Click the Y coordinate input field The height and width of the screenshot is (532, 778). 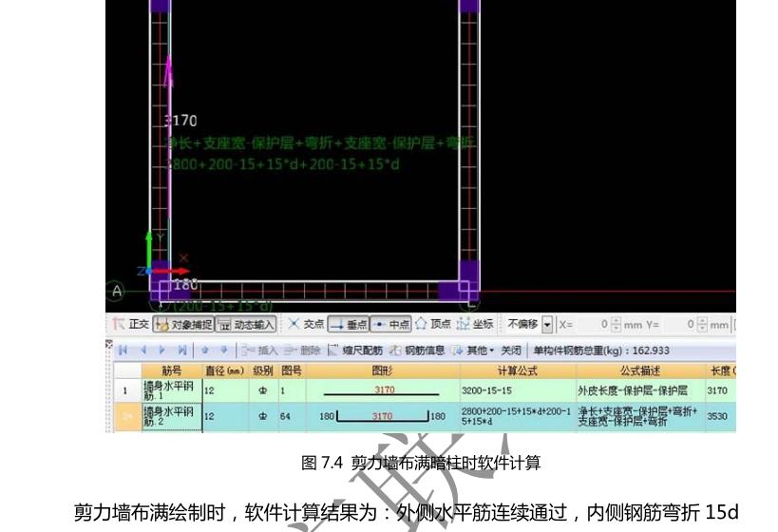tap(678, 325)
